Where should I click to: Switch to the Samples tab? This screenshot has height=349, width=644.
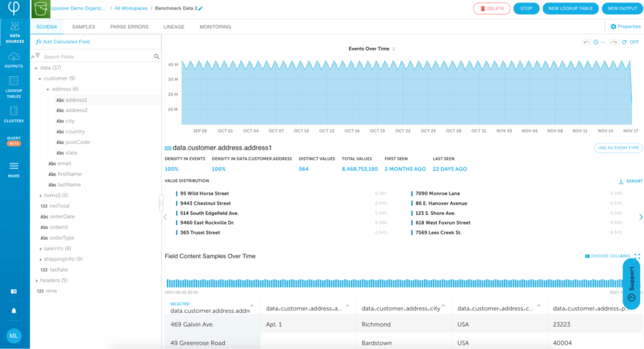[x=84, y=26]
